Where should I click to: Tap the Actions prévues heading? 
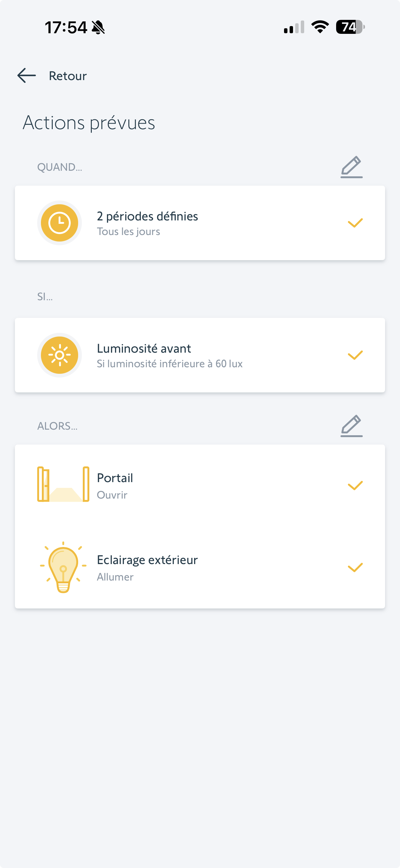click(x=89, y=123)
